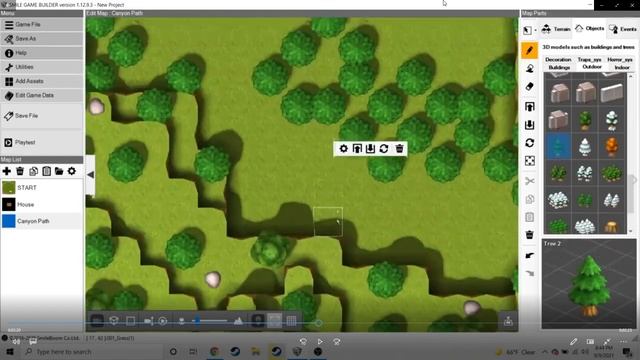The image size is (640, 360).
Task: Select the eraser tool in Map Parts toolbar
Action: click(x=529, y=87)
